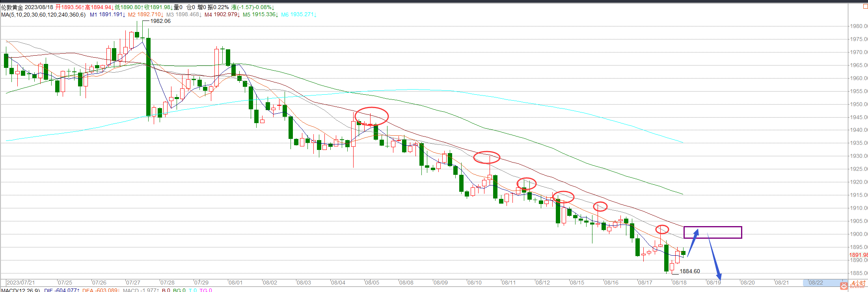Click the 08/04 date on time axis

point(338,283)
